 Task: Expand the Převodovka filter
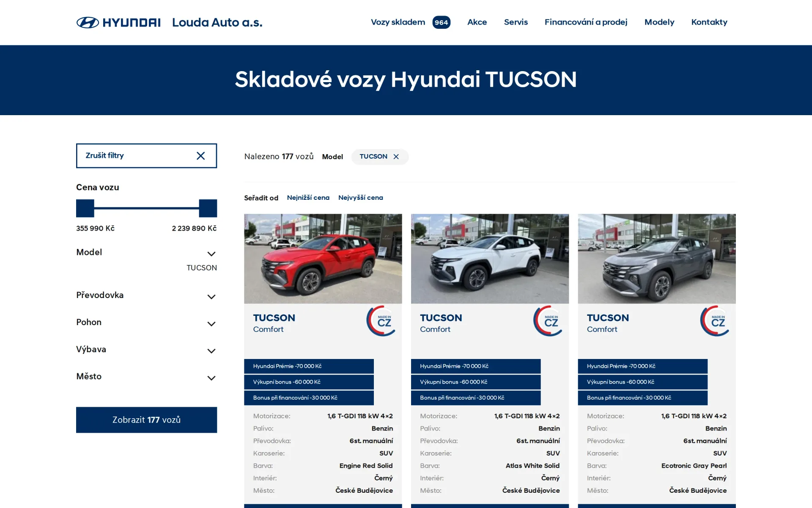(146, 295)
